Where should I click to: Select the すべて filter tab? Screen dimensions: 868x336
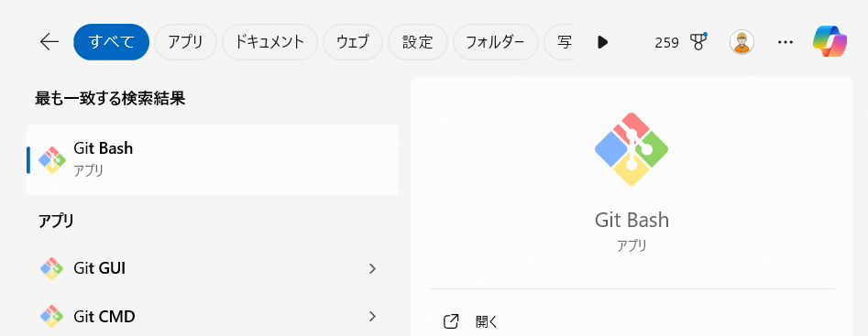[x=111, y=42]
